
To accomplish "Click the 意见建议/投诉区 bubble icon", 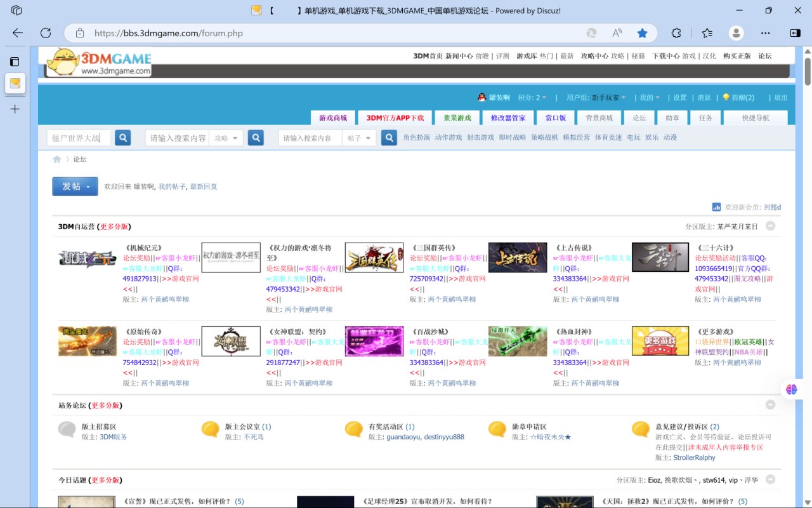I will coord(641,430).
